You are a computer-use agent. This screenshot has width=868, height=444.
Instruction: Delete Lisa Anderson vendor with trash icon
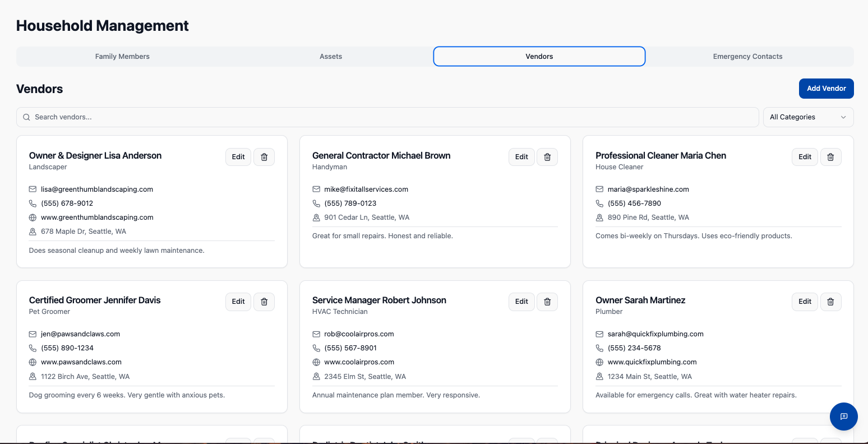(x=264, y=157)
